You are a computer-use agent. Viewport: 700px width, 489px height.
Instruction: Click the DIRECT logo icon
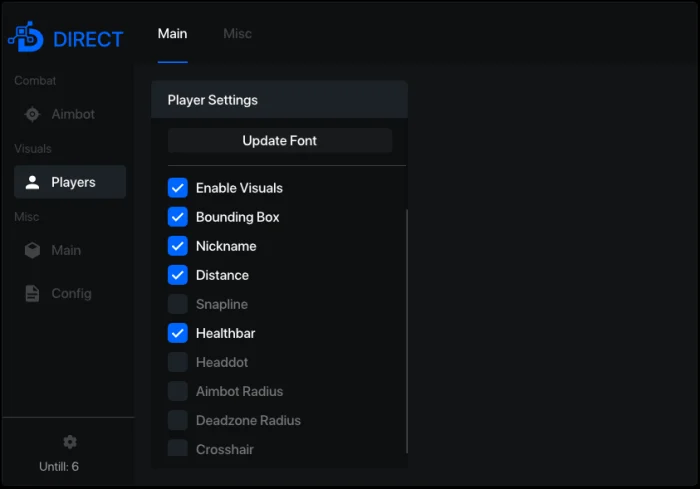tap(26, 37)
